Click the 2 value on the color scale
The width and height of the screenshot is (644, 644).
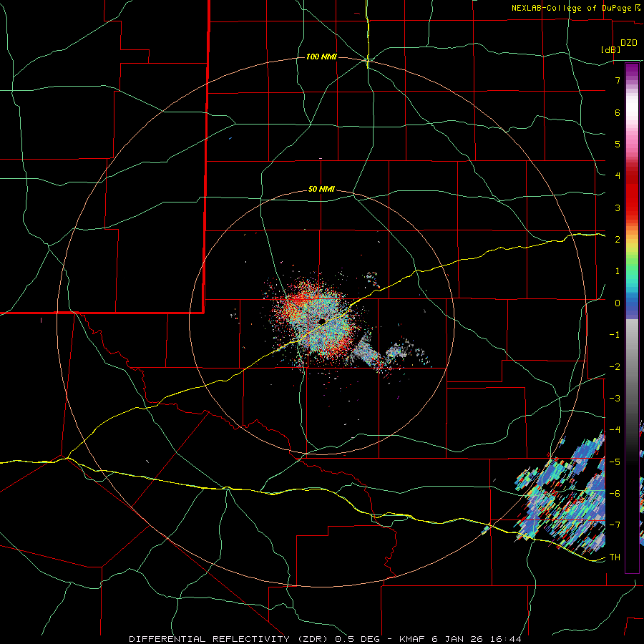(x=618, y=240)
